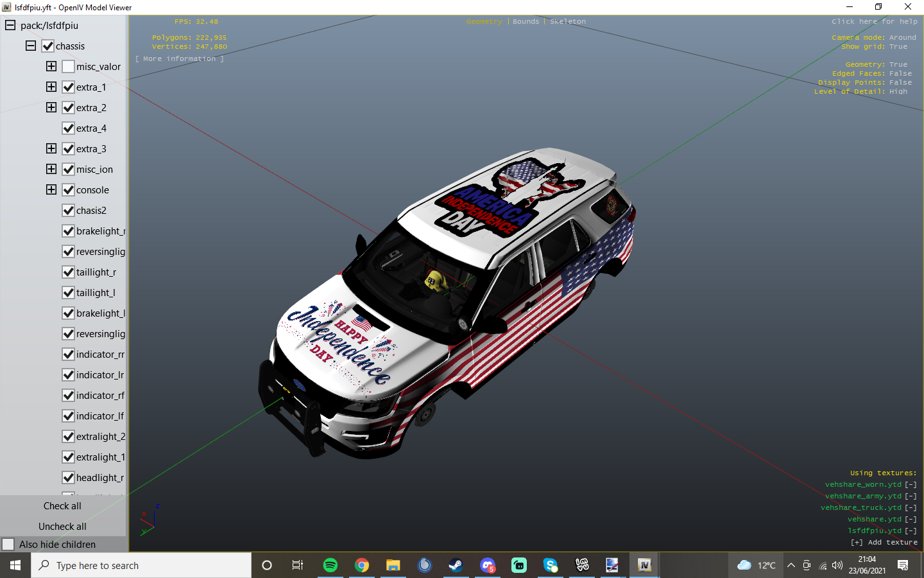Click Add texture in the textures list
The width and height of the screenshot is (924, 578).
click(884, 543)
